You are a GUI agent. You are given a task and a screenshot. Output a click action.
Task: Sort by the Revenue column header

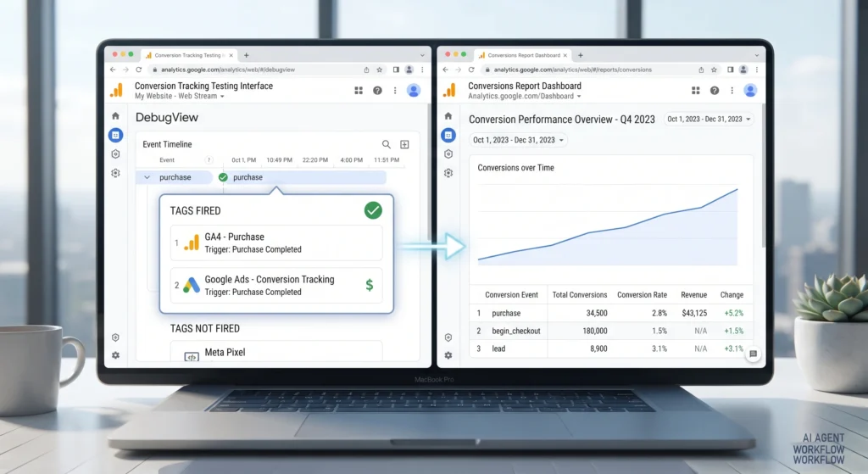(693, 295)
